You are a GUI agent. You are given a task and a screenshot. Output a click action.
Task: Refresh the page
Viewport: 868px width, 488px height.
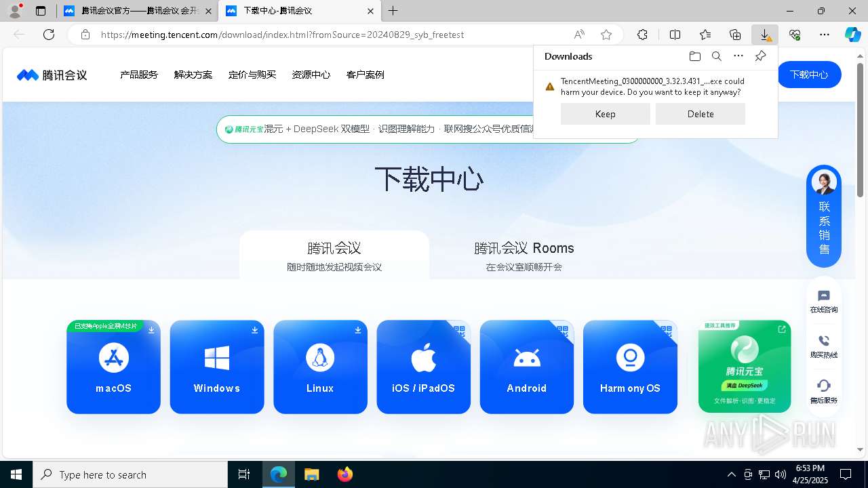click(x=49, y=35)
